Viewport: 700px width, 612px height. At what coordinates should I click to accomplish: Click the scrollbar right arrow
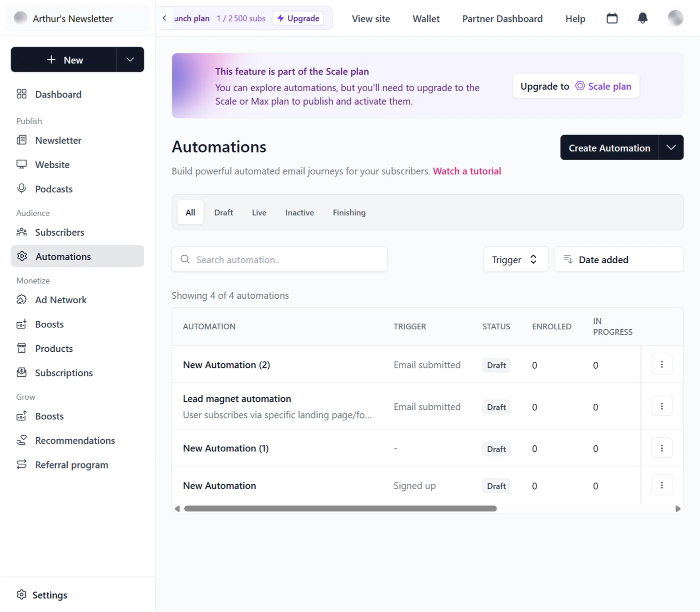678,508
